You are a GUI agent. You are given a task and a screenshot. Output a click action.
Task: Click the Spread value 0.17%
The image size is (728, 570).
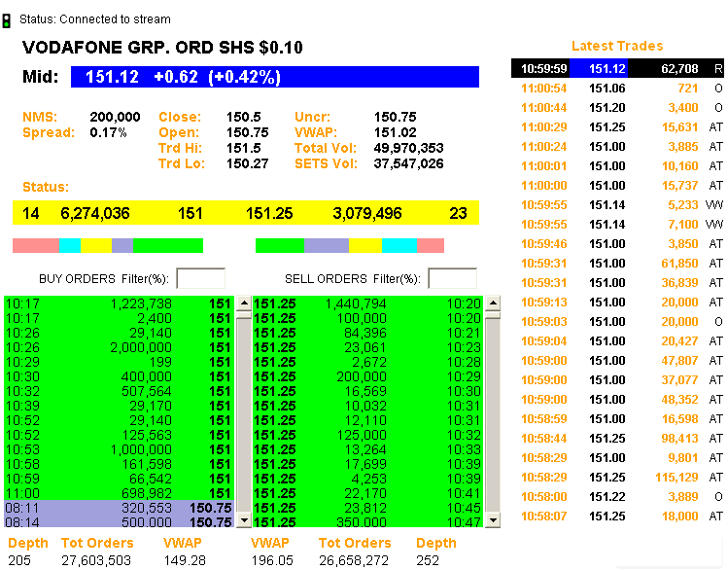coord(108,133)
